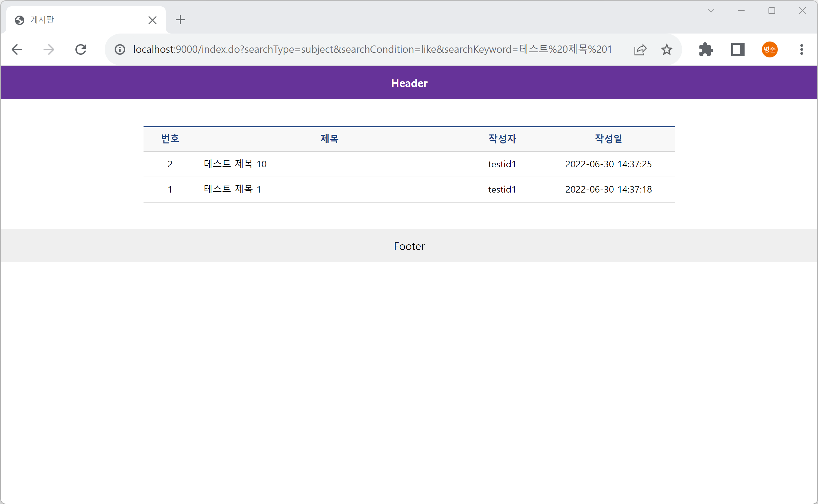818x504 pixels.
Task: Click the Header banner text
Action: pyautogui.click(x=409, y=83)
